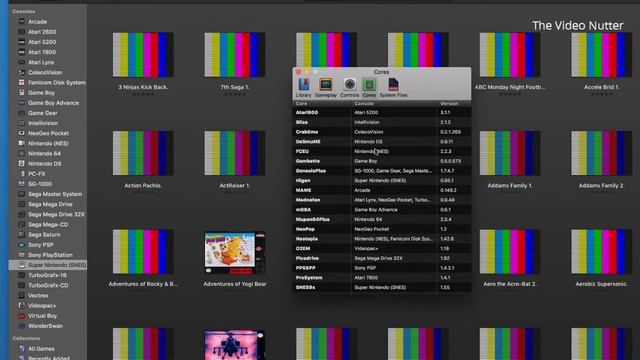Image resolution: width=640 pixels, height=360 pixels.
Task: Open WonderSwan sidebar entry
Action: (48, 326)
